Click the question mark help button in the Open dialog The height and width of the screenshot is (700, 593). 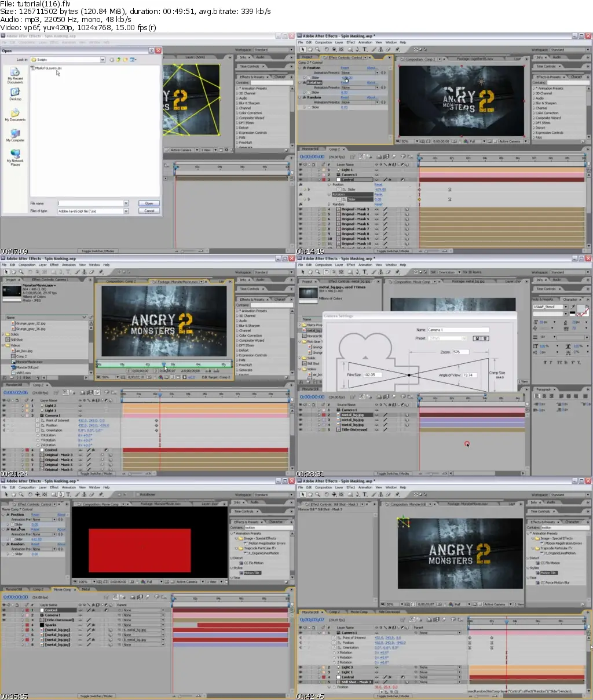point(151,50)
